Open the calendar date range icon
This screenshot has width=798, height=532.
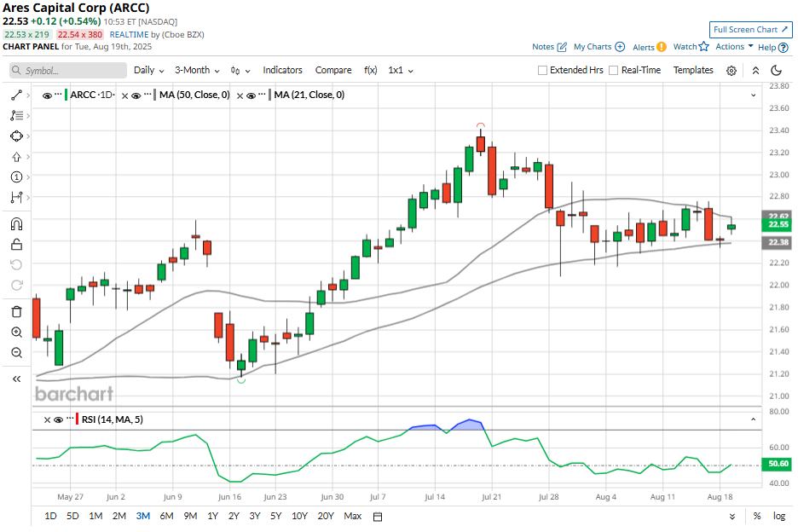(x=378, y=517)
